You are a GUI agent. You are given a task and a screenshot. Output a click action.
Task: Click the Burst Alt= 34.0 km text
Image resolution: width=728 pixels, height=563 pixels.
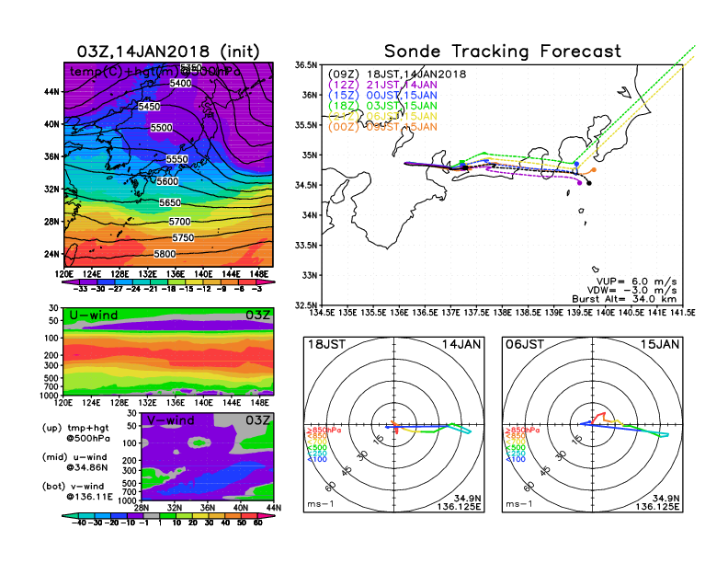[x=624, y=299]
